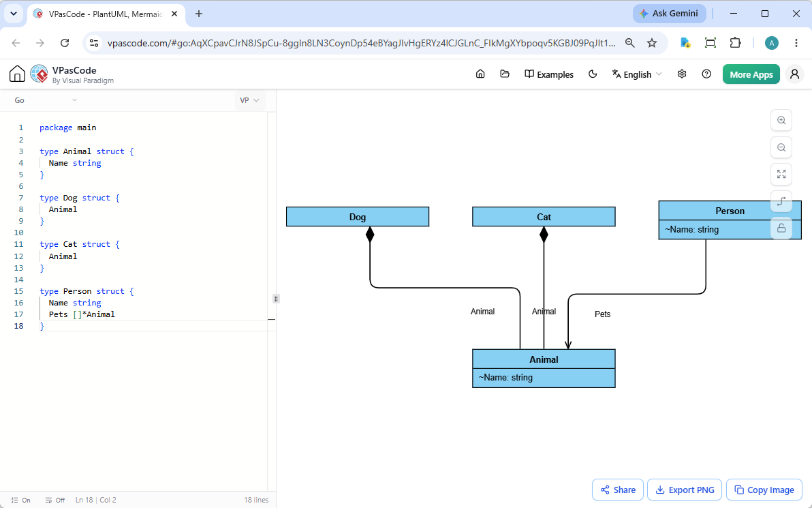
Task: Toggle the connector routing style icon
Action: [x=781, y=201]
